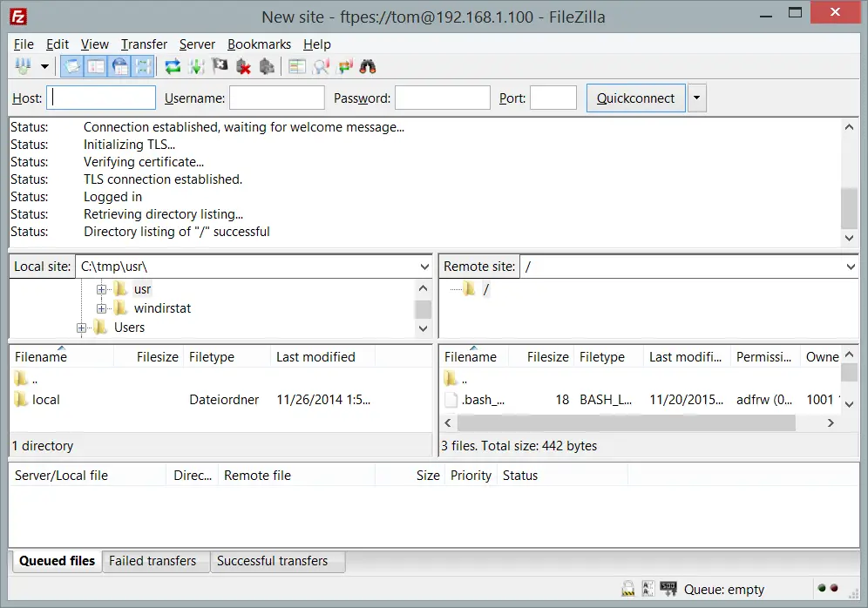Select 'windirstat' in the local tree
This screenshot has width=868, height=608.
(x=162, y=308)
